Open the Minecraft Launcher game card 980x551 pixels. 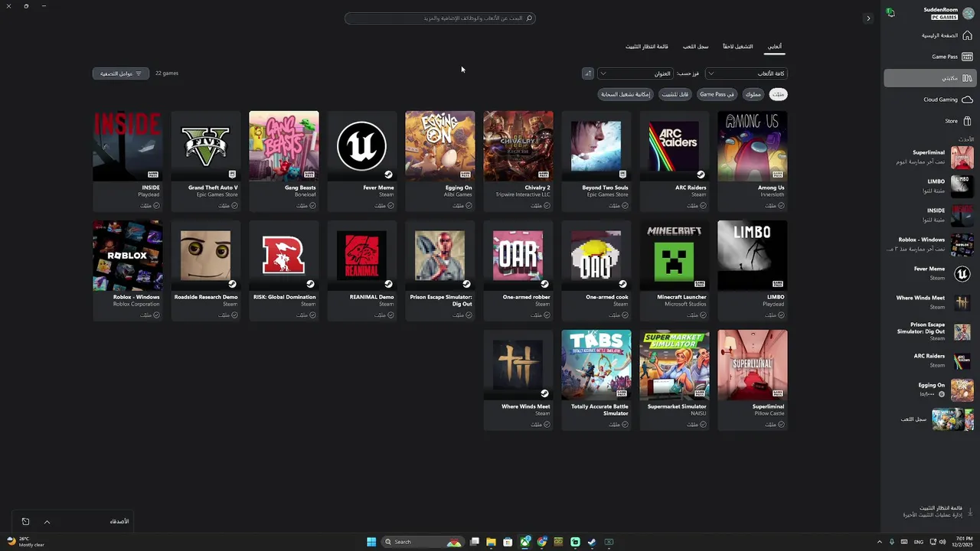(x=675, y=270)
